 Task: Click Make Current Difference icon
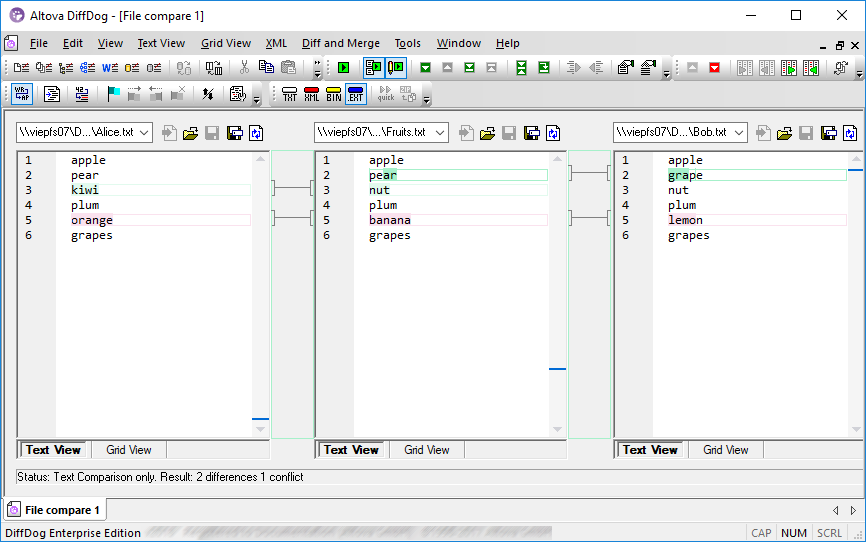(544, 67)
